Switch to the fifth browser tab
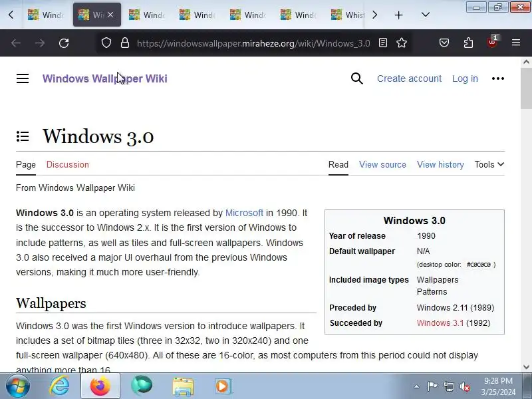The height and width of the screenshot is (399, 532). [x=248, y=15]
